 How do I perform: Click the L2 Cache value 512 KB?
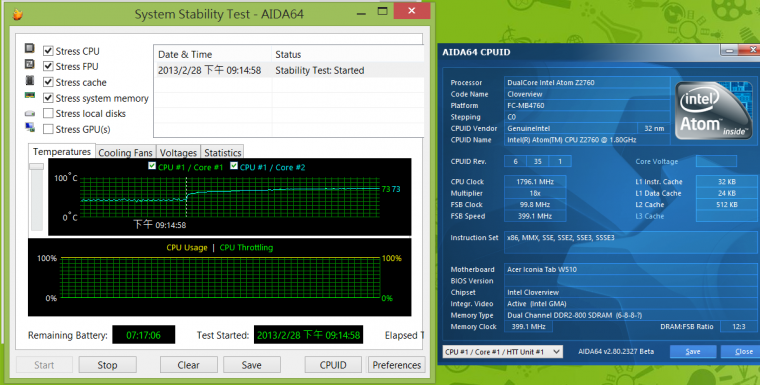pyautogui.click(x=727, y=205)
